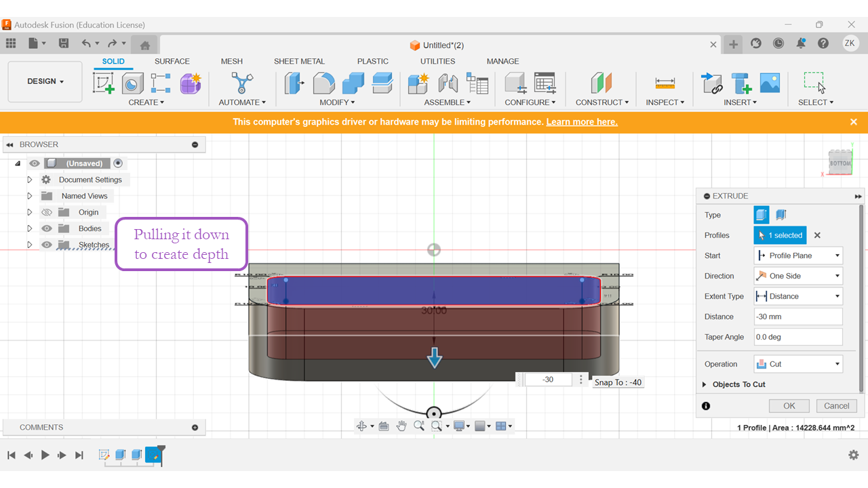The height and width of the screenshot is (488, 868).
Task: Open the Learn more here link
Action: [x=582, y=122]
